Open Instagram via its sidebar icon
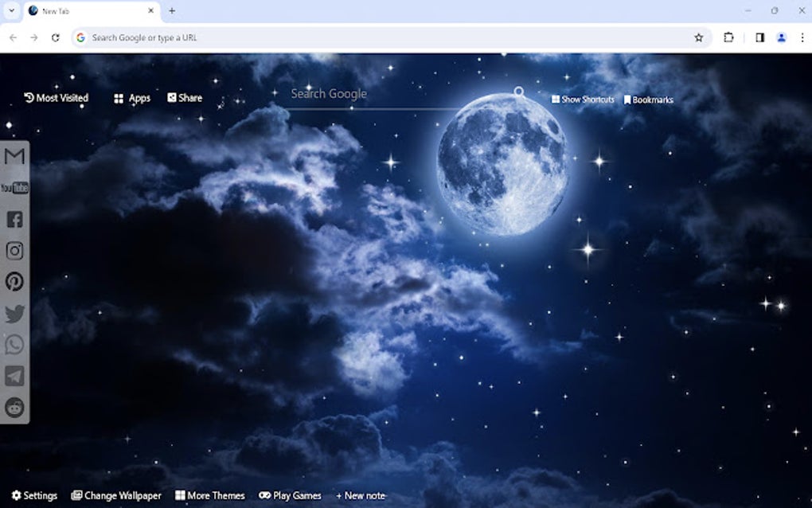The image size is (812, 508). [14, 250]
